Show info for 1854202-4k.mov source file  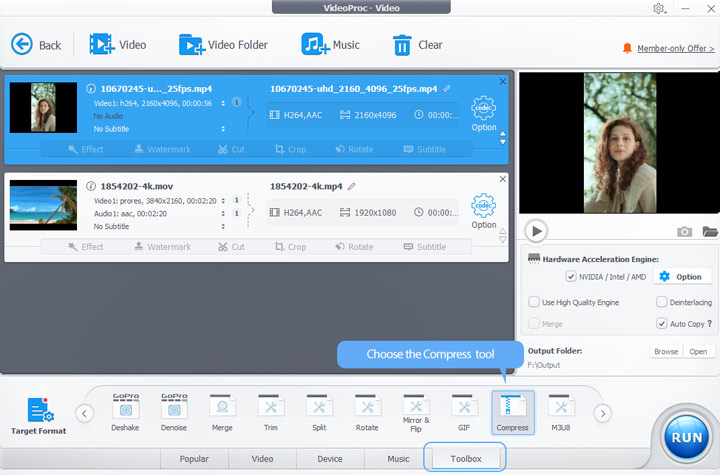(x=91, y=186)
